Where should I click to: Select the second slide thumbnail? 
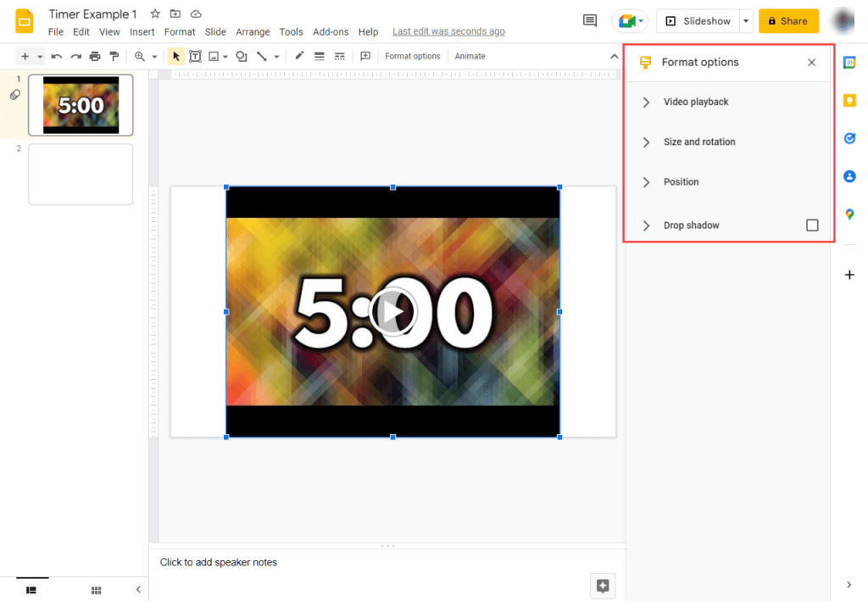coord(81,174)
